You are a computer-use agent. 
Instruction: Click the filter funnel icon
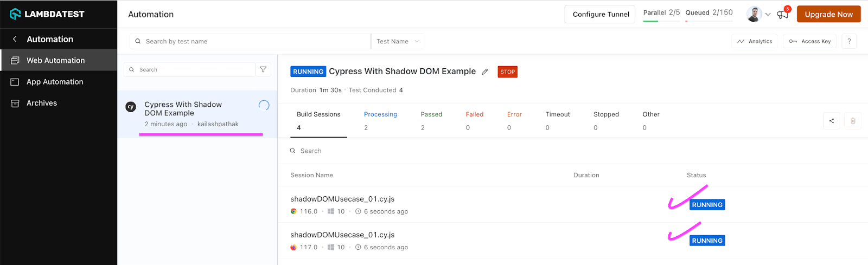[x=263, y=69]
